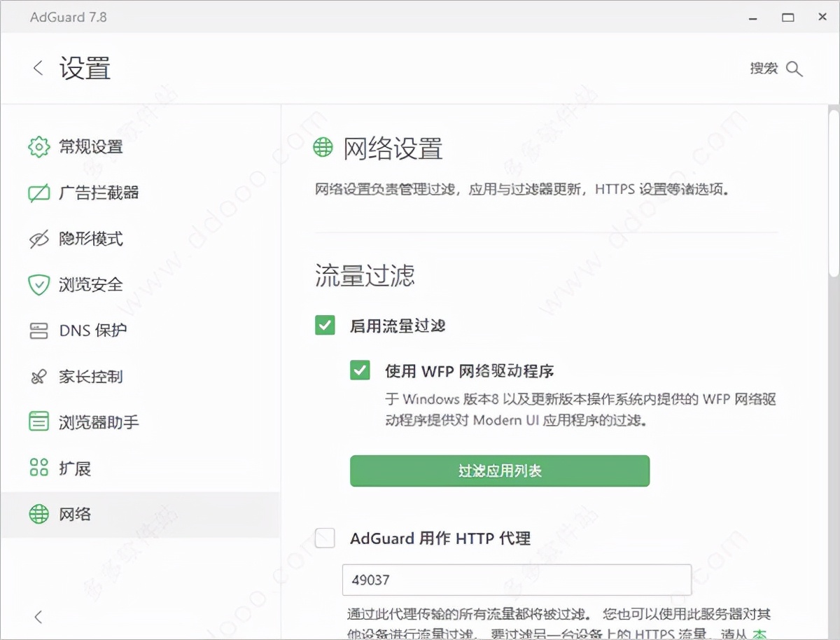The width and height of the screenshot is (840, 640).
Task: Click the globe icon beside 网络设置 heading
Action: click(x=323, y=147)
